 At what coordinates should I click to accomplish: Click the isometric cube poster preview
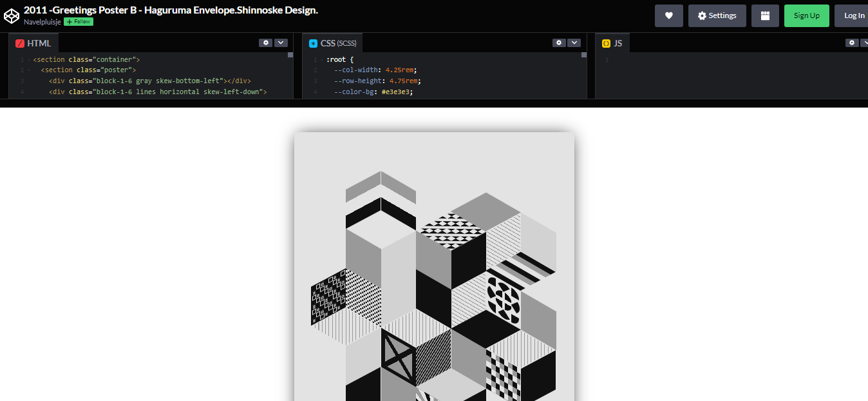tap(434, 267)
